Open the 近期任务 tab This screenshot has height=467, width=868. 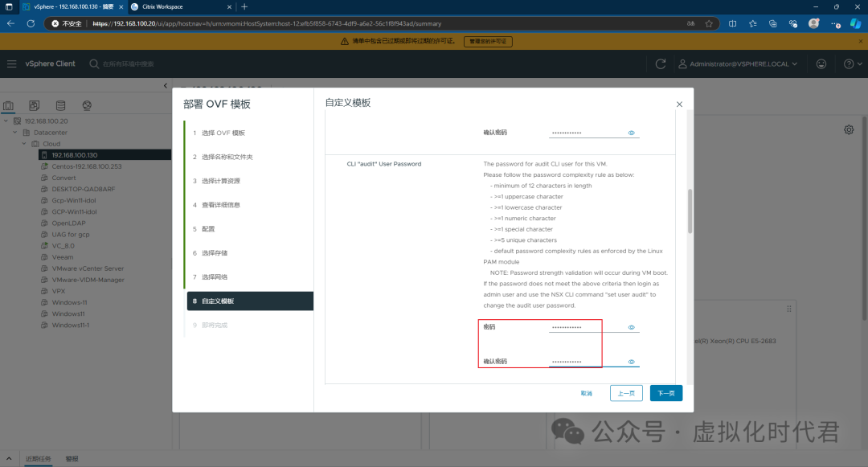coord(39,459)
